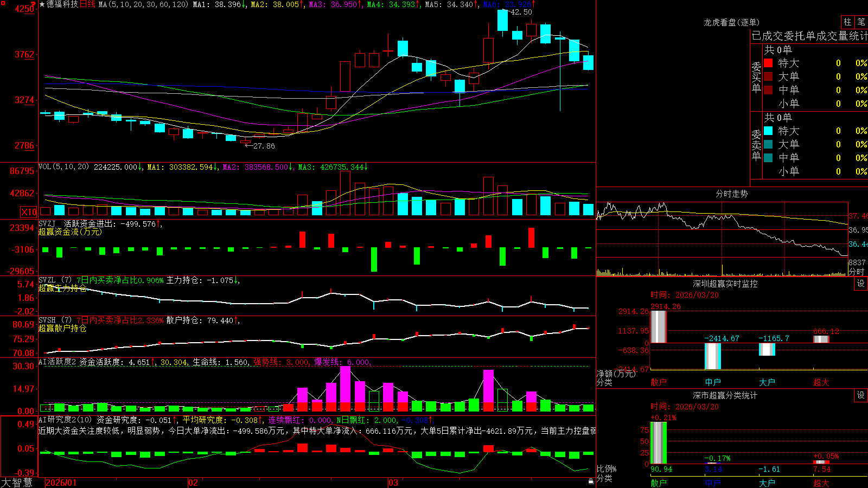Viewport: 868px width, 488px height.
Task: Click the 4250 price scale label
Action: [x=24, y=9]
